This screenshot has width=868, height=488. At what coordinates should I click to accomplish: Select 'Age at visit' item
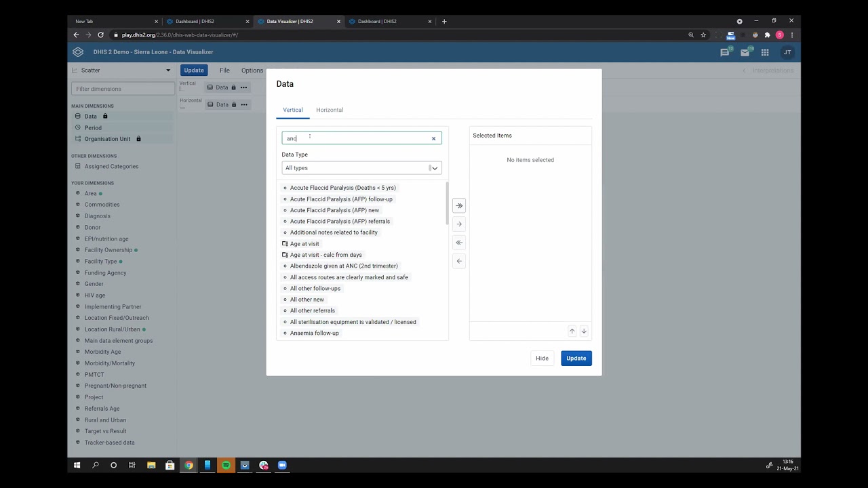point(301,244)
